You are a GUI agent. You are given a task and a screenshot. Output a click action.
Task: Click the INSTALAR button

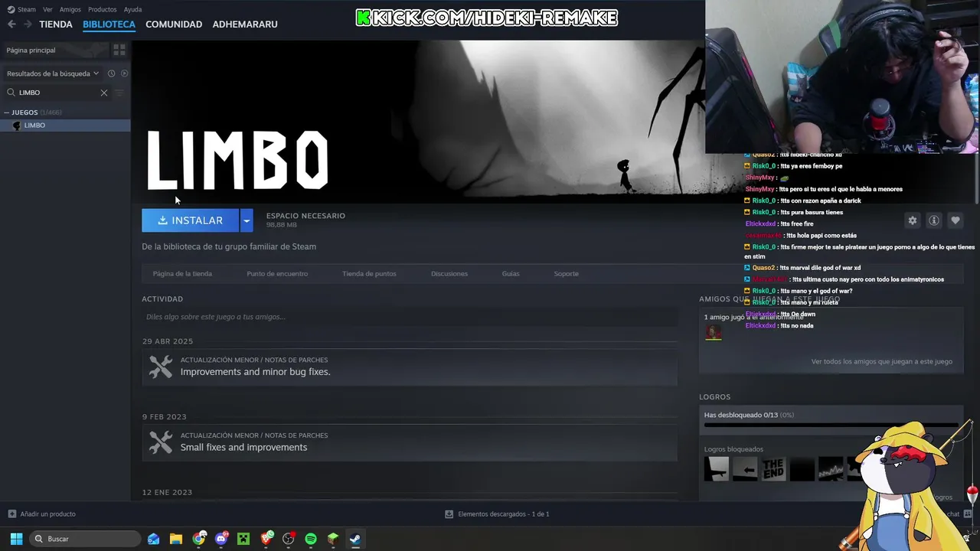tap(190, 220)
